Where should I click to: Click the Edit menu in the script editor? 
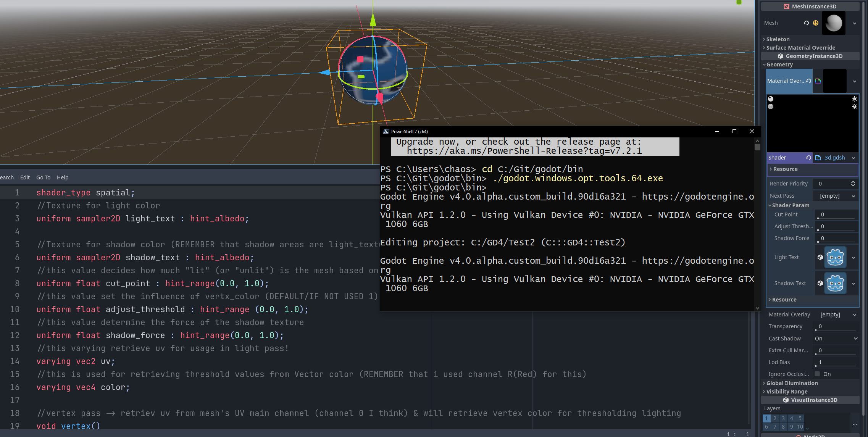[25, 177]
